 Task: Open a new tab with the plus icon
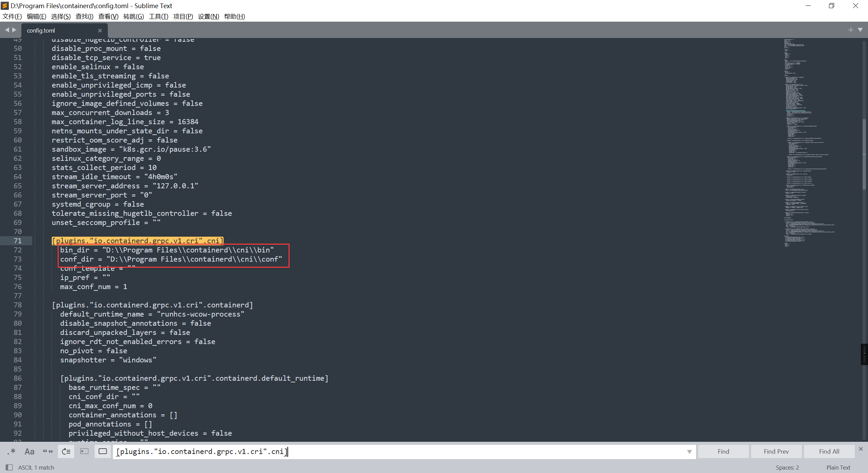(x=850, y=30)
